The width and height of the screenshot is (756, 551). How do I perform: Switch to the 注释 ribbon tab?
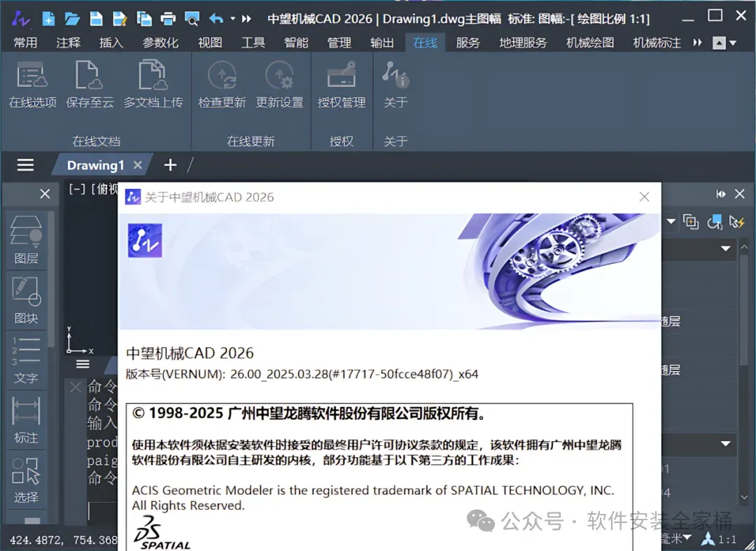(68, 43)
